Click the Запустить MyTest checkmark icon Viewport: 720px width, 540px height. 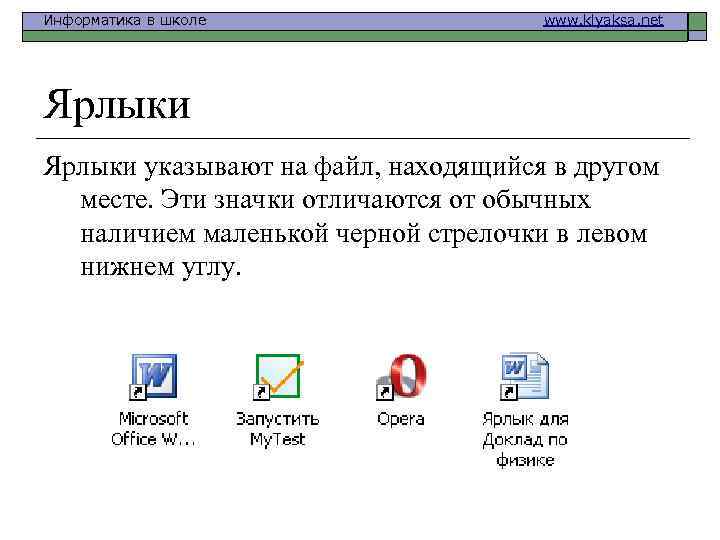(278, 377)
